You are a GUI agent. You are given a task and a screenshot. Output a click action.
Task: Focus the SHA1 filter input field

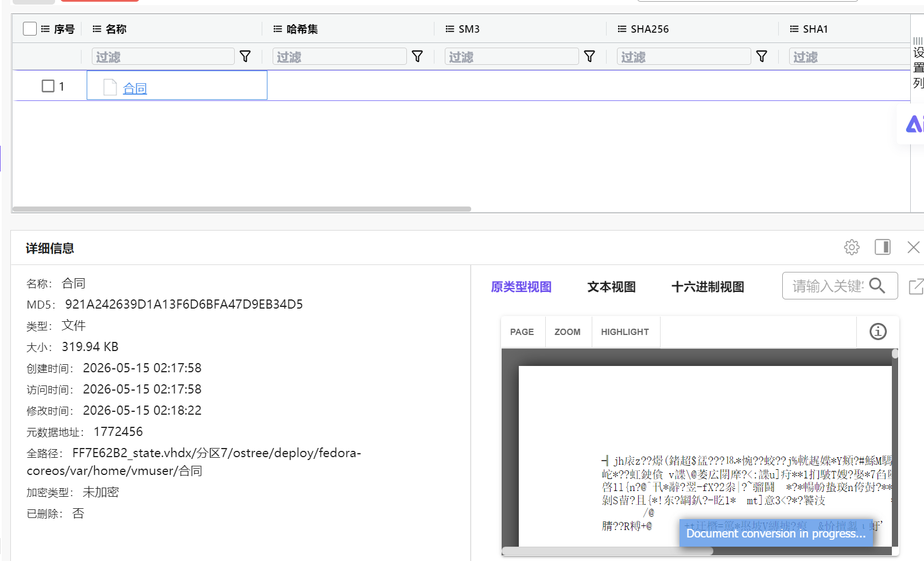tap(849, 56)
